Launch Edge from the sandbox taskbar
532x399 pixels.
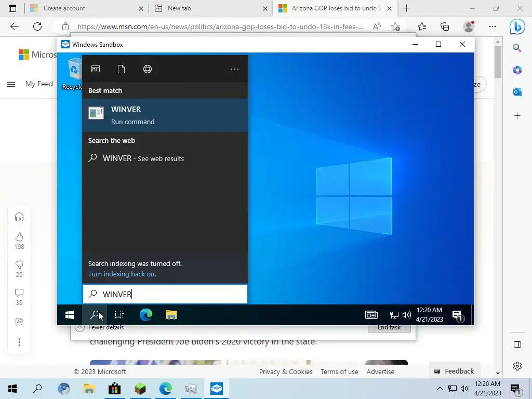(146, 315)
